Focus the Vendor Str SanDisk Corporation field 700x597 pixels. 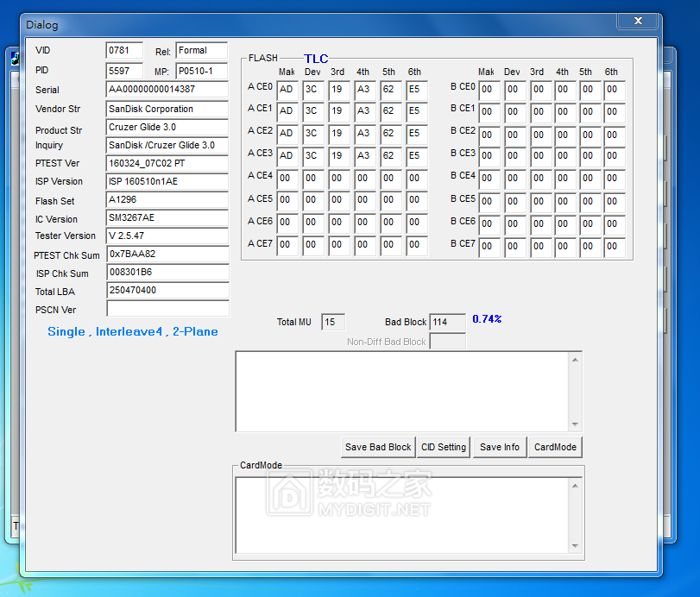167,110
